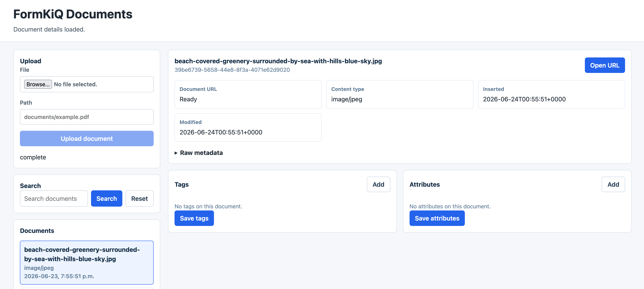Click the 'No tags on this document.' message
Screen dimensions: 644x289
(208, 206)
